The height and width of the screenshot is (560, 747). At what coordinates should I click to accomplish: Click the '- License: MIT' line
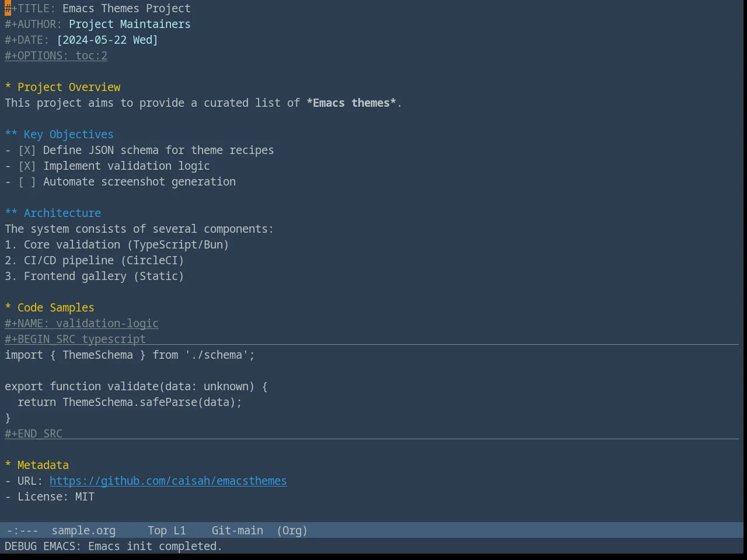click(50, 496)
